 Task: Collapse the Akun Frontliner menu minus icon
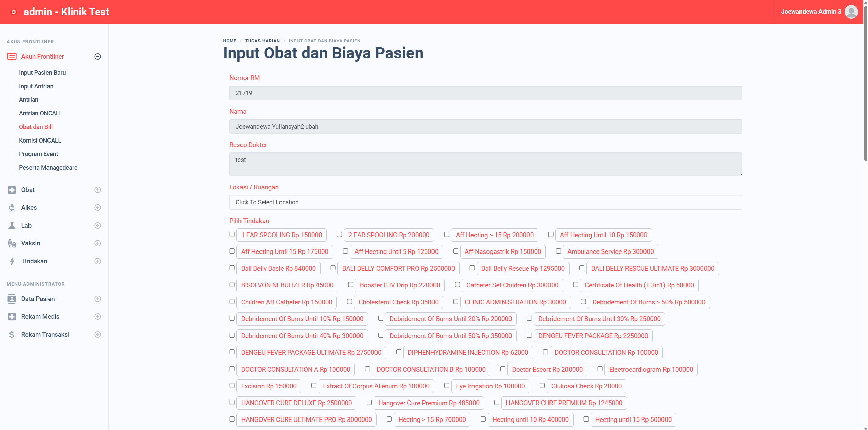(x=98, y=57)
